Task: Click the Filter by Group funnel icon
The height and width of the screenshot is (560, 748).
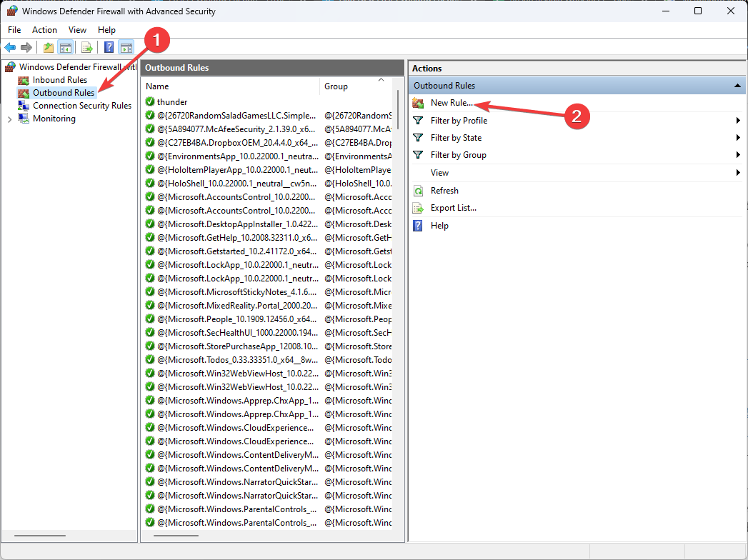Action: (418, 155)
